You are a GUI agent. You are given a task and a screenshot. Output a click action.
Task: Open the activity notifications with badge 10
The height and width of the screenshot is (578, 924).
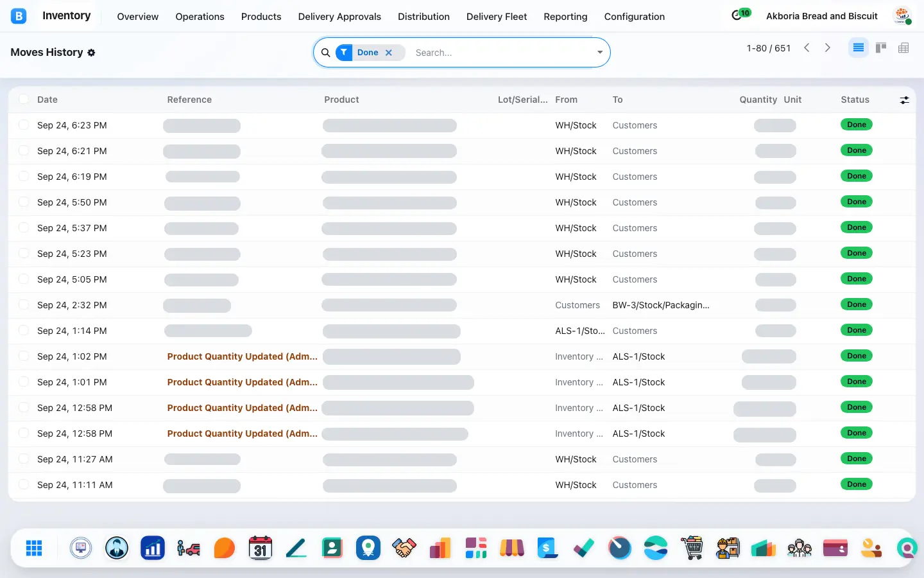(x=740, y=15)
